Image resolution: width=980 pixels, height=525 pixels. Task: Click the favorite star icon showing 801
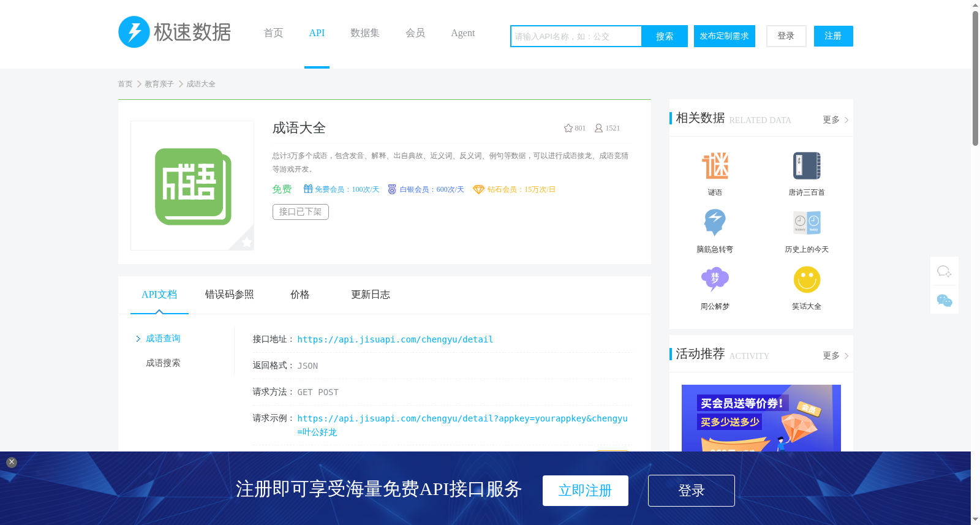coord(568,128)
